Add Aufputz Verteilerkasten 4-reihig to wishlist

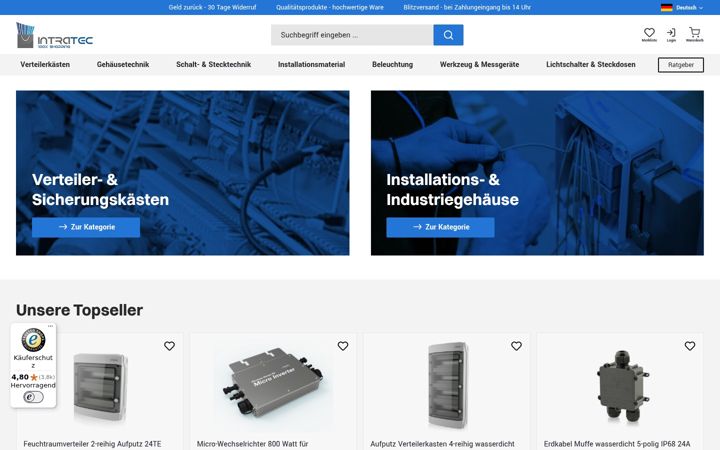517,346
